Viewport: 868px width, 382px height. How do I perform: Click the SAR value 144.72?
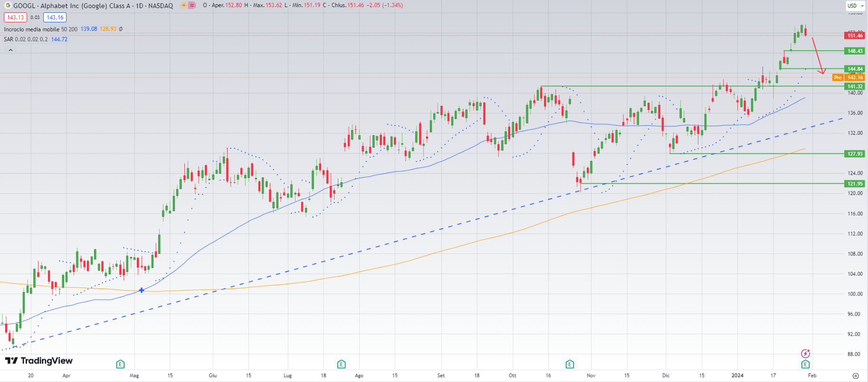(x=59, y=39)
